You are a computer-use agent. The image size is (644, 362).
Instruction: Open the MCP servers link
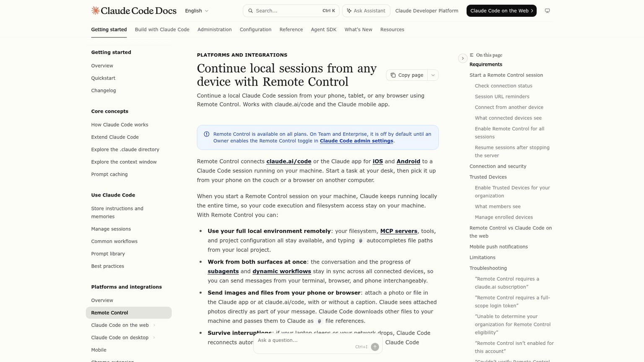pos(399,231)
